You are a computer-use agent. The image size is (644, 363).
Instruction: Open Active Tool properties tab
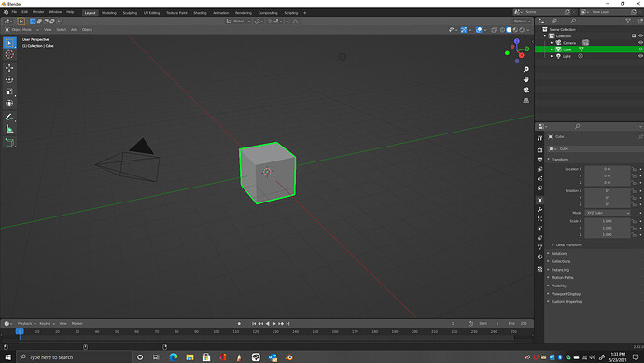(x=540, y=138)
